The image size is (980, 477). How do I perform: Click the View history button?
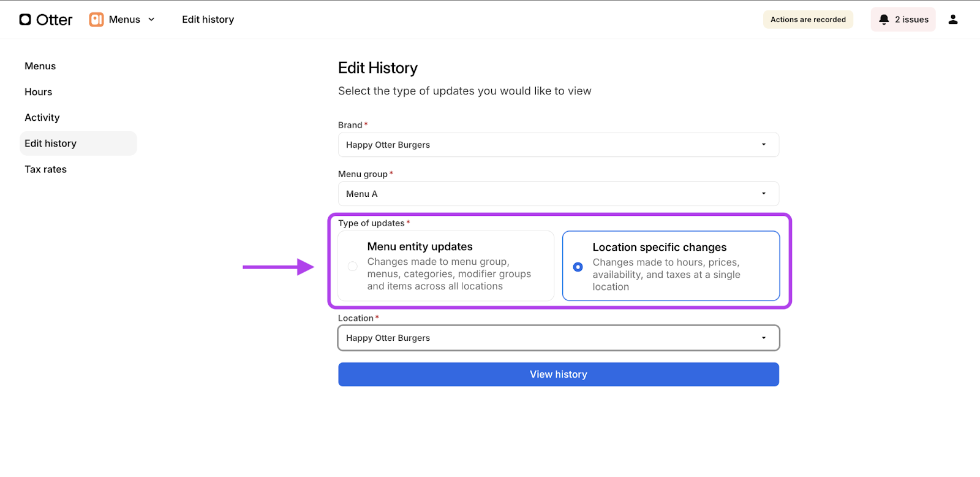[558, 375]
